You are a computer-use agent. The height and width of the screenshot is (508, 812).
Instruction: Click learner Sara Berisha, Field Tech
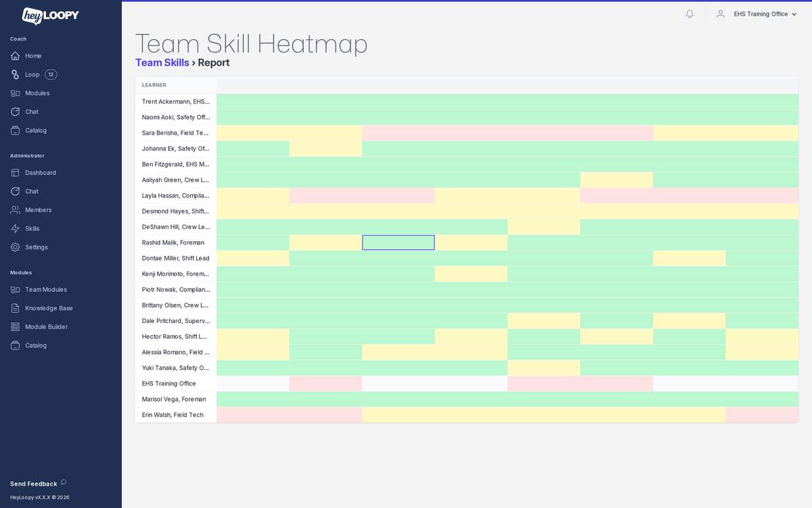tap(176, 133)
